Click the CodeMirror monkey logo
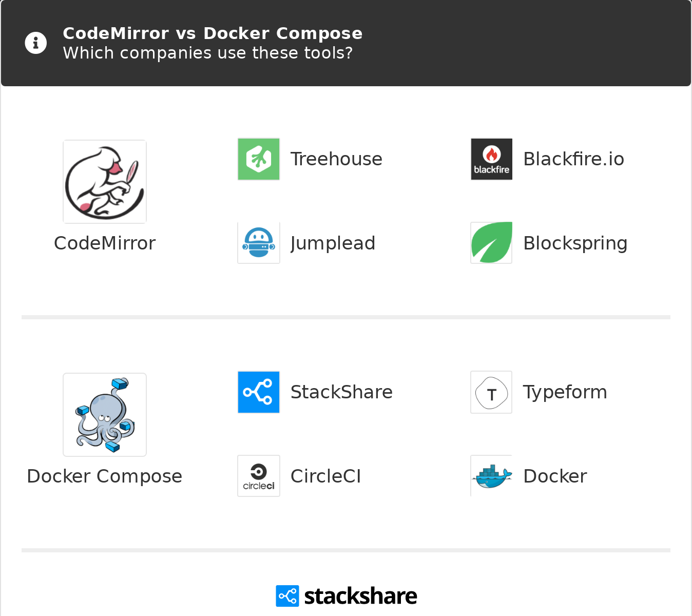 (105, 182)
